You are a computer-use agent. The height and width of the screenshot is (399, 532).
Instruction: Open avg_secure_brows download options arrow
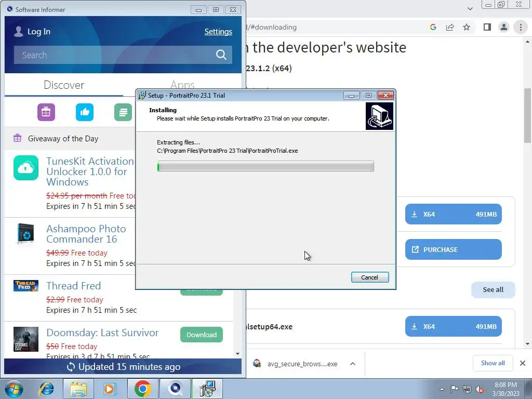(x=353, y=364)
